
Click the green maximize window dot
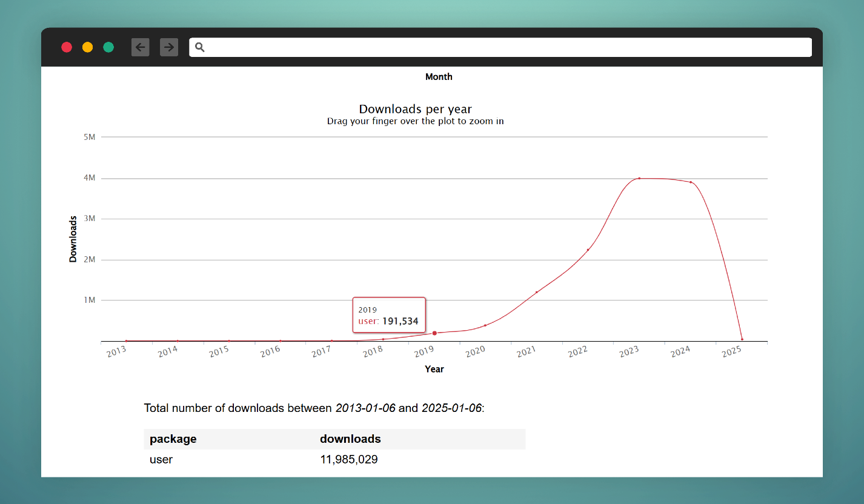point(108,47)
